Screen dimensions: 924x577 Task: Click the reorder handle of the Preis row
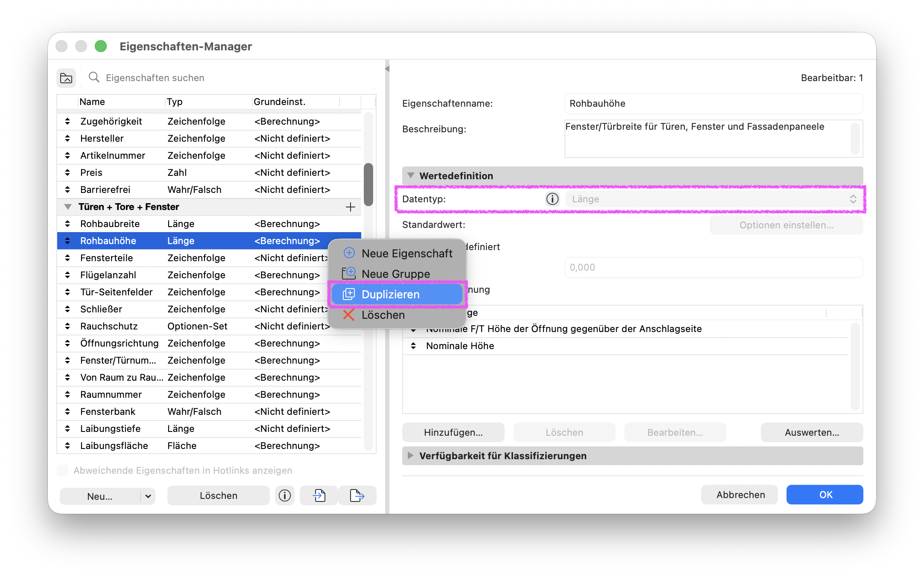point(67,172)
